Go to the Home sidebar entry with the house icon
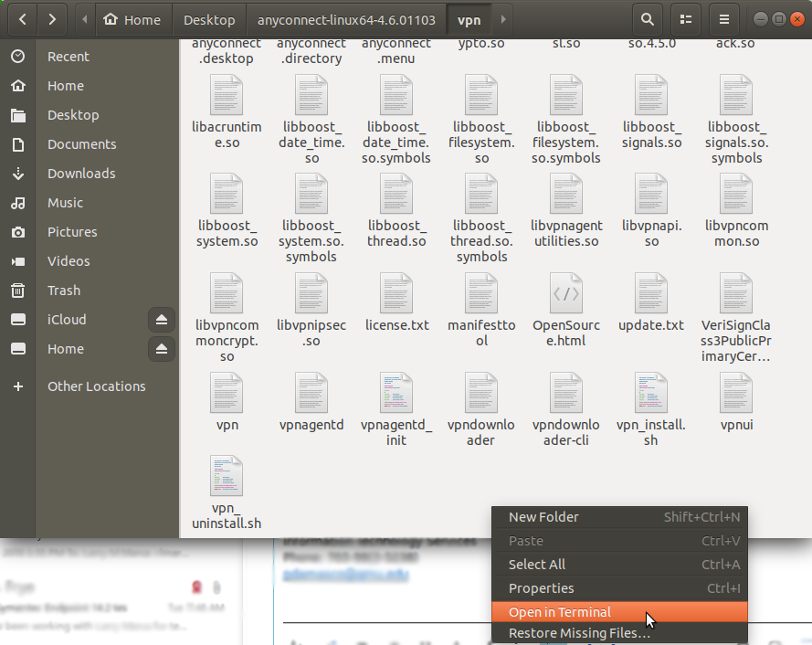812x645 pixels. tap(90, 86)
